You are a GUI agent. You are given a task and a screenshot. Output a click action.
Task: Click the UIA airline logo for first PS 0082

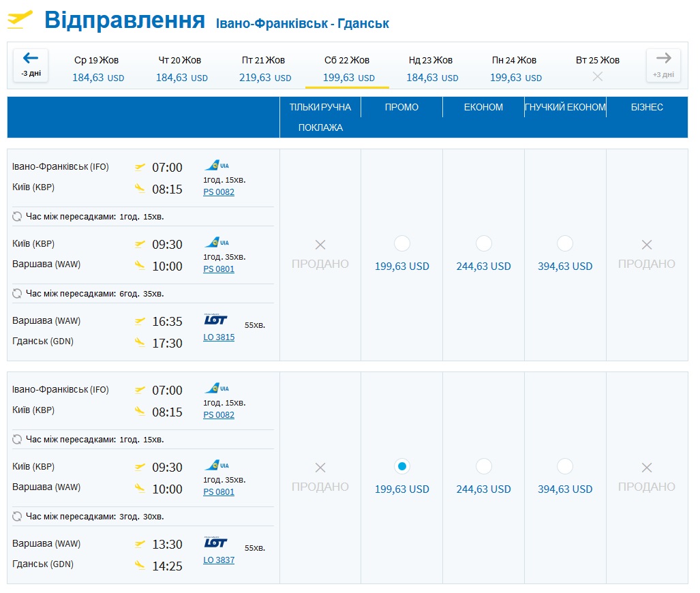(x=217, y=166)
